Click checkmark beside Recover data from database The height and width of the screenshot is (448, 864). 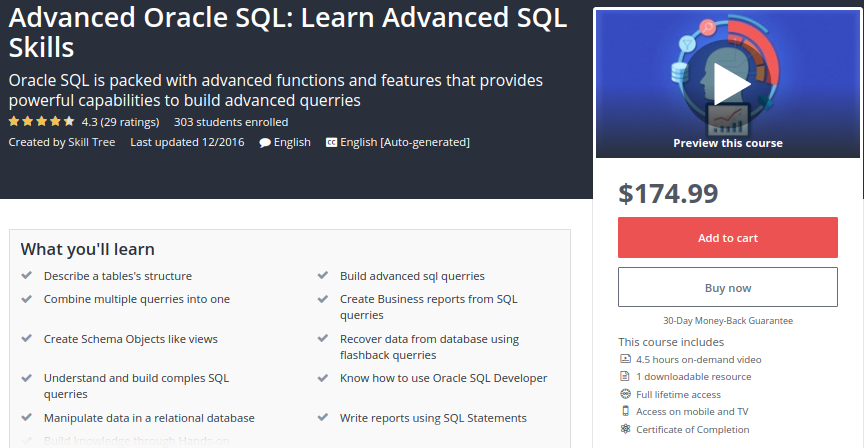click(x=323, y=338)
